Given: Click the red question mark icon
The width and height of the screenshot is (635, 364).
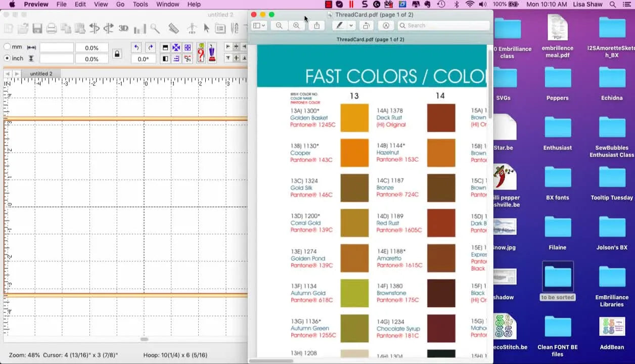Looking at the screenshot, I should click(x=201, y=53).
